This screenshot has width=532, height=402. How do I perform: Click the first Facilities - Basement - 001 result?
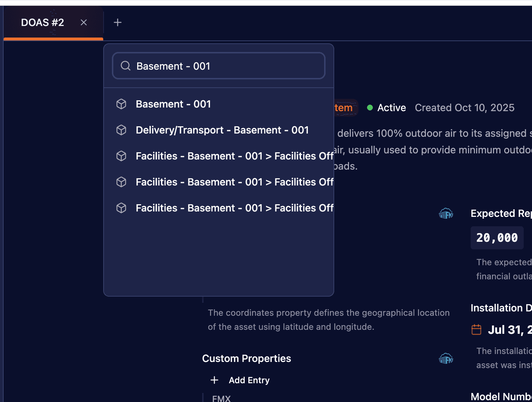(235, 156)
